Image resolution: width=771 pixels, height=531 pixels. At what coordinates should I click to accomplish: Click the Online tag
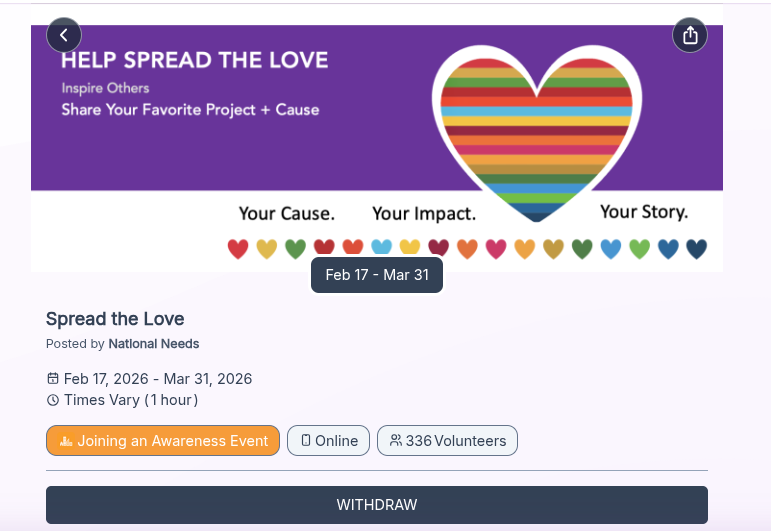(x=329, y=441)
